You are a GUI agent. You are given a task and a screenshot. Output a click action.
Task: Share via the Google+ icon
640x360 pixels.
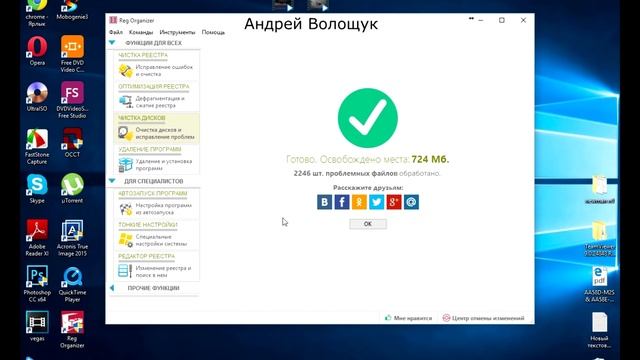(x=394, y=202)
